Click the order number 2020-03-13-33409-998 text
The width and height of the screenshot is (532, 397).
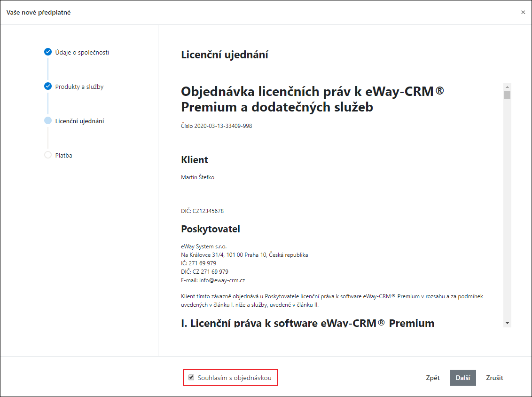223,126
